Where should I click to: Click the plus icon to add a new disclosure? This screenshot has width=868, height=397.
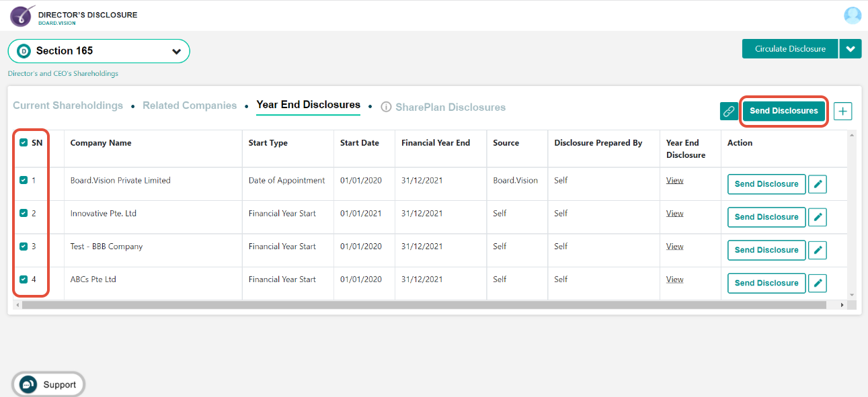click(x=842, y=111)
